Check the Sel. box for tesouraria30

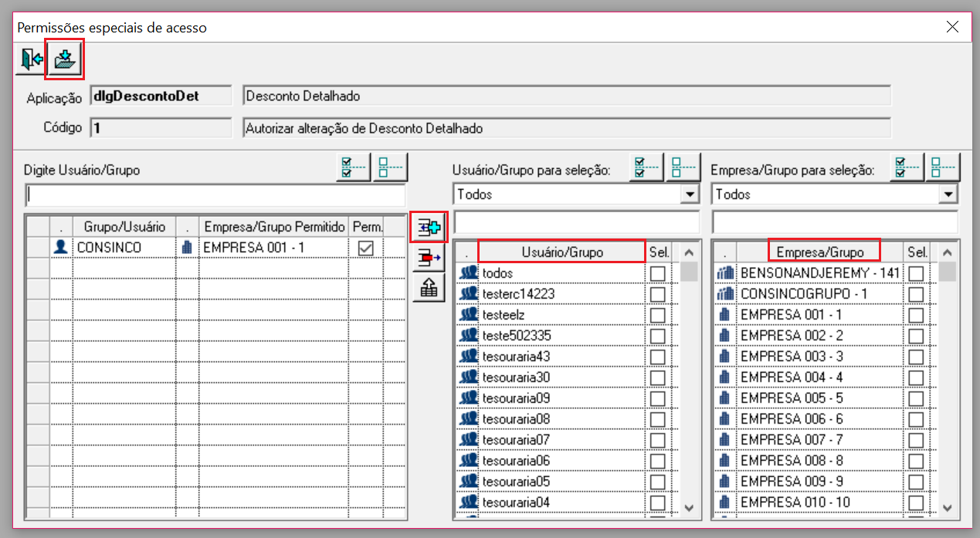[657, 377]
